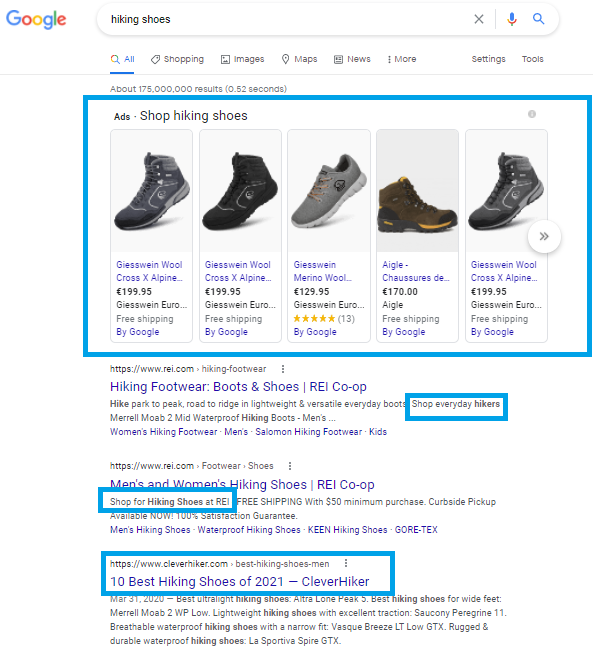593x655 pixels.
Task: Click the €170.00 price
Action: [400, 292]
